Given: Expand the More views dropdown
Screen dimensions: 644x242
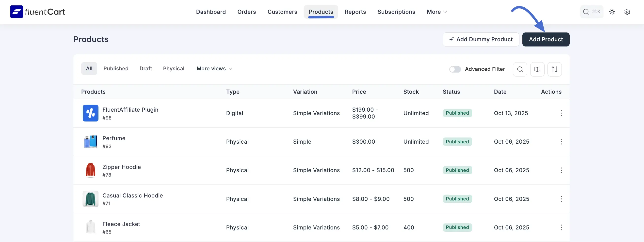Looking at the screenshot, I should pos(214,68).
